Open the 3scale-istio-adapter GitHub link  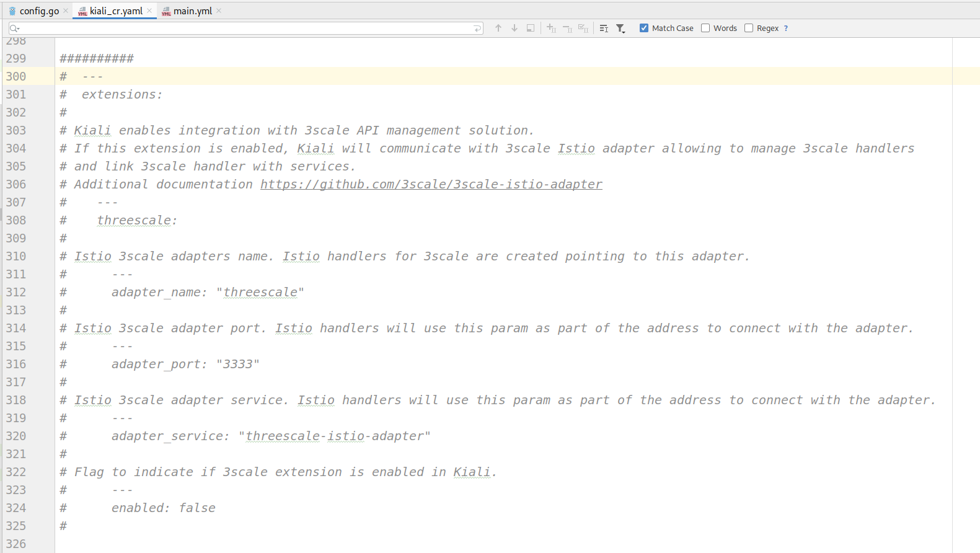coord(431,184)
